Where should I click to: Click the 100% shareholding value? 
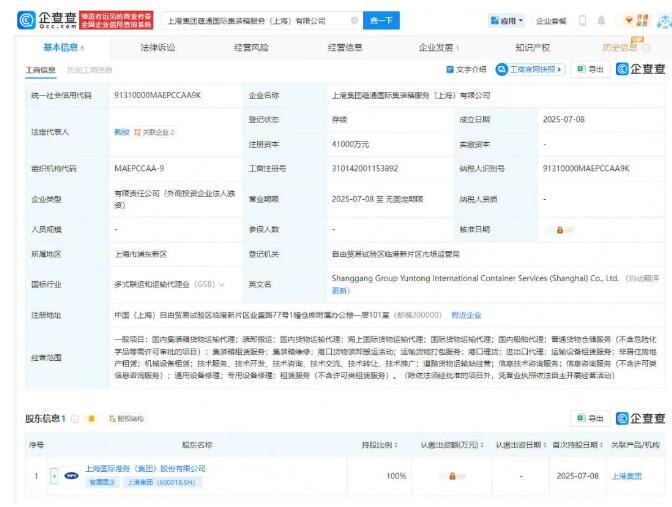(396, 476)
